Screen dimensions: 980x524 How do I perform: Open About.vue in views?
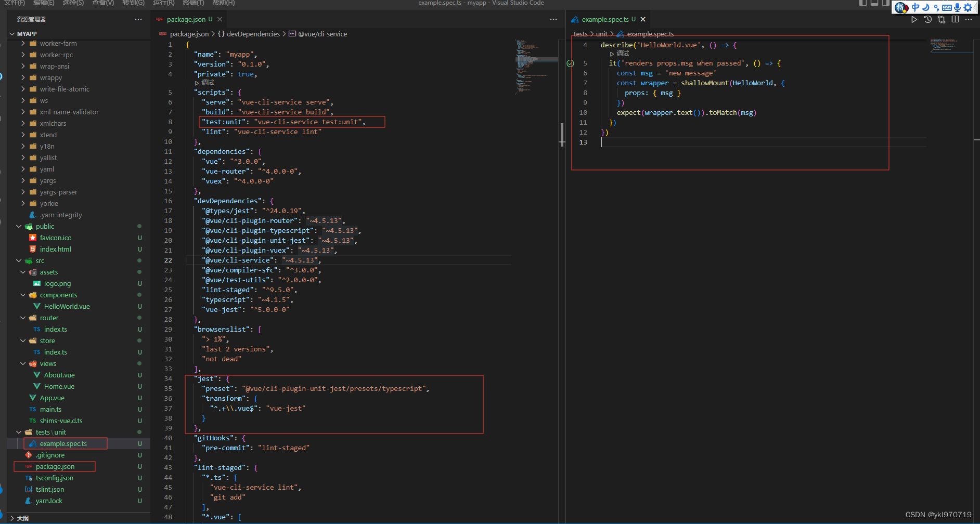79,375
